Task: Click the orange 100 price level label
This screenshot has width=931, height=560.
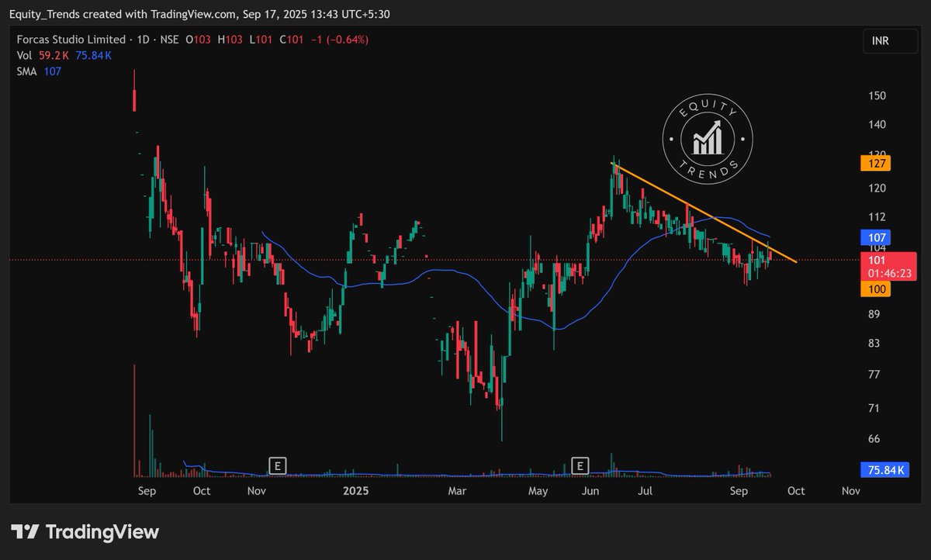Action: click(876, 289)
